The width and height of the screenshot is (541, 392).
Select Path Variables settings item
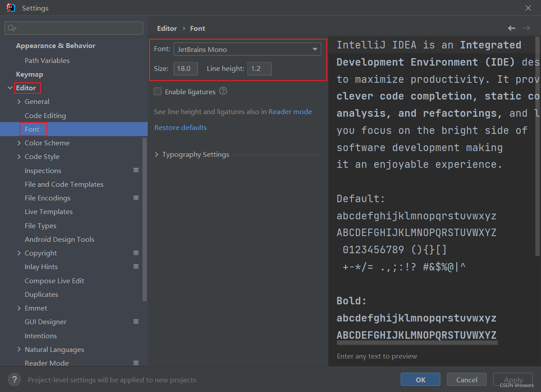[47, 60]
